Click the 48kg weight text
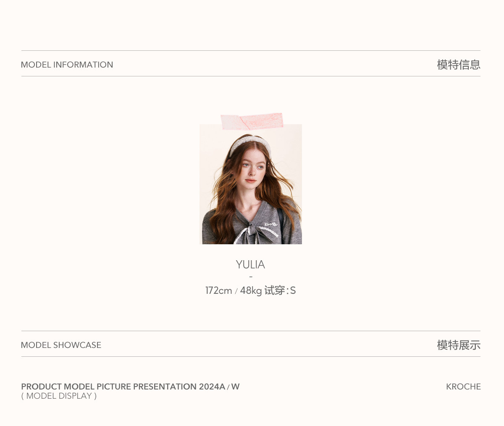The height and width of the screenshot is (426, 504). [x=251, y=290]
